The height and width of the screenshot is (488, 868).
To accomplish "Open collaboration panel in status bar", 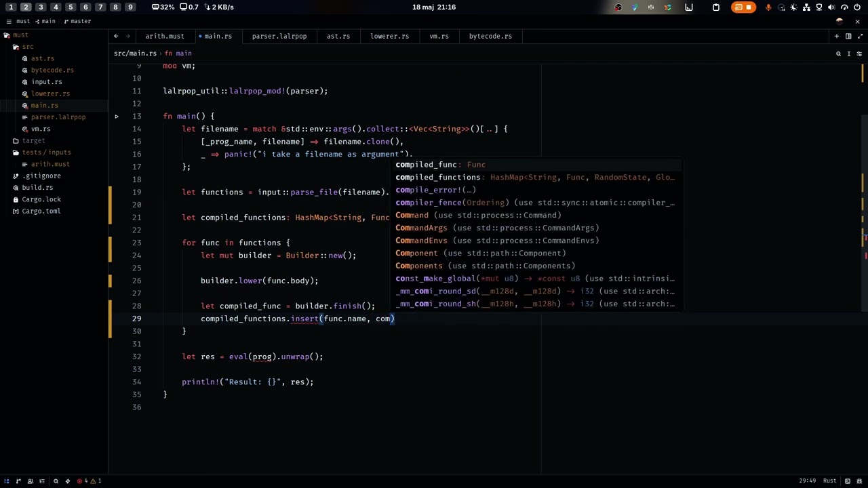I will pos(30,481).
